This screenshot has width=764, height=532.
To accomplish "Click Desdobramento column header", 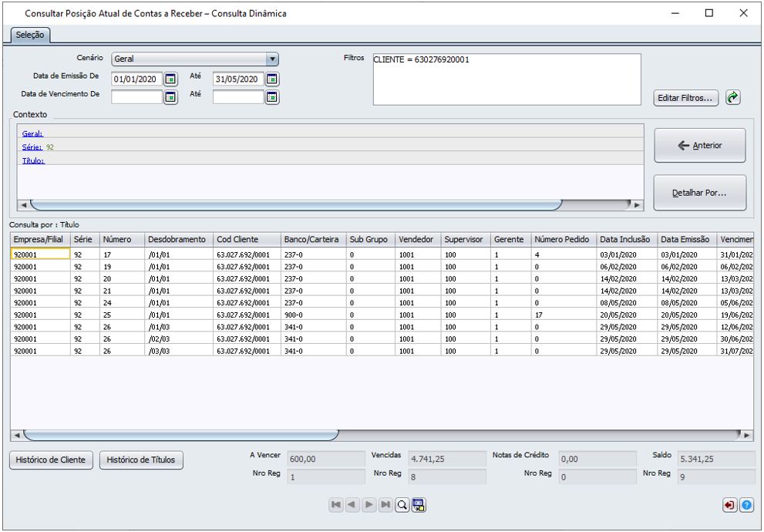I will [179, 239].
